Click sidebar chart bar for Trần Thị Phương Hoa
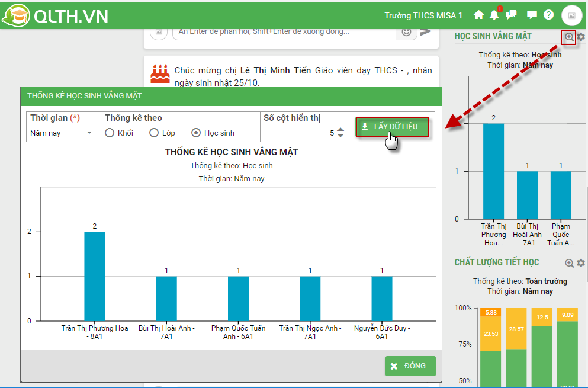Screen dimensions: 588x388 pos(493,171)
